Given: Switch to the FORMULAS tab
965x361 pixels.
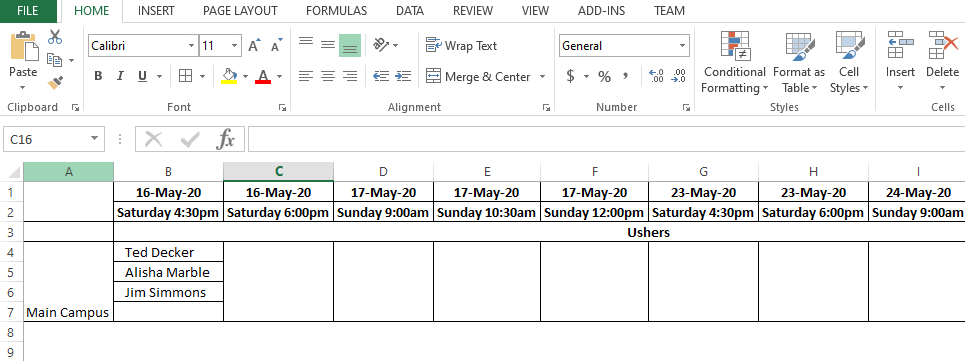Looking at the screenshot, I should coord(336,10).
